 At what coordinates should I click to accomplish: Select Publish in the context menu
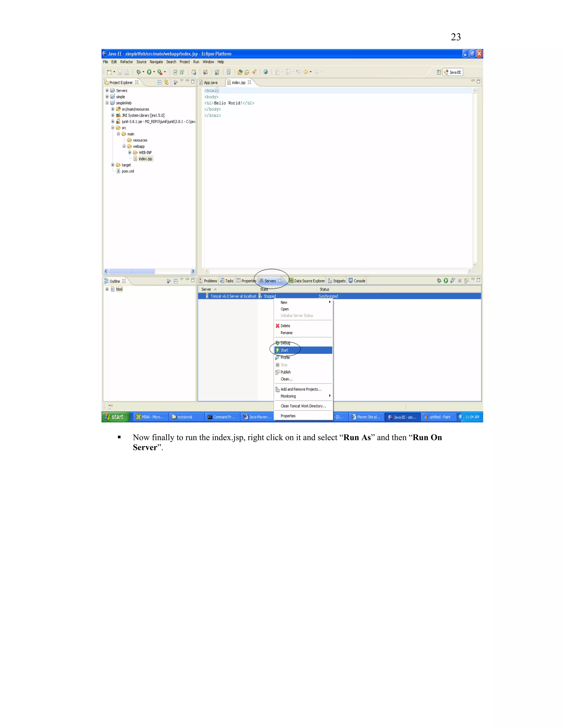pos(303,372)
